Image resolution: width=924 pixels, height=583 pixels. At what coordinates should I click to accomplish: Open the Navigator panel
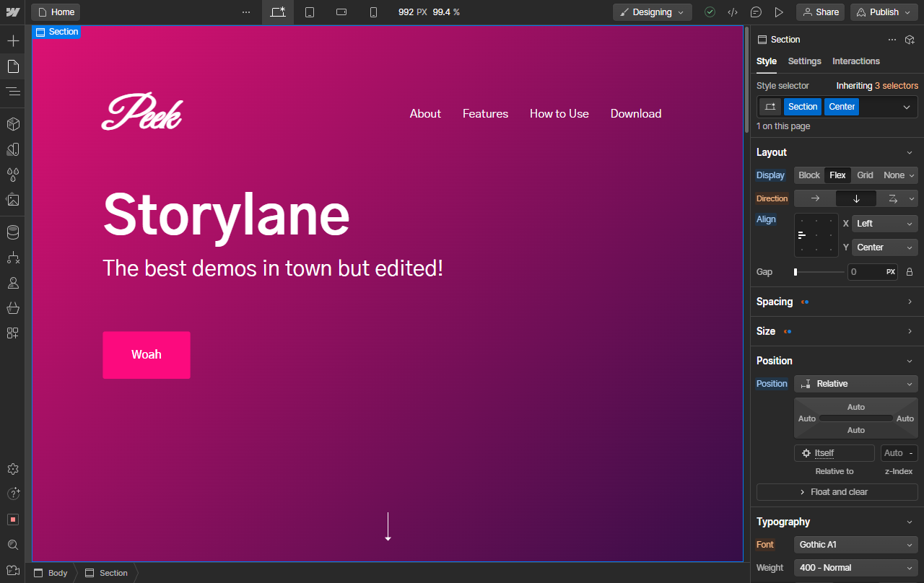12,92
